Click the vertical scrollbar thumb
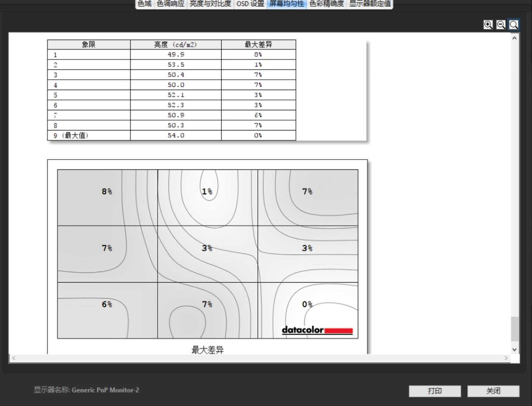 point(514,329)
